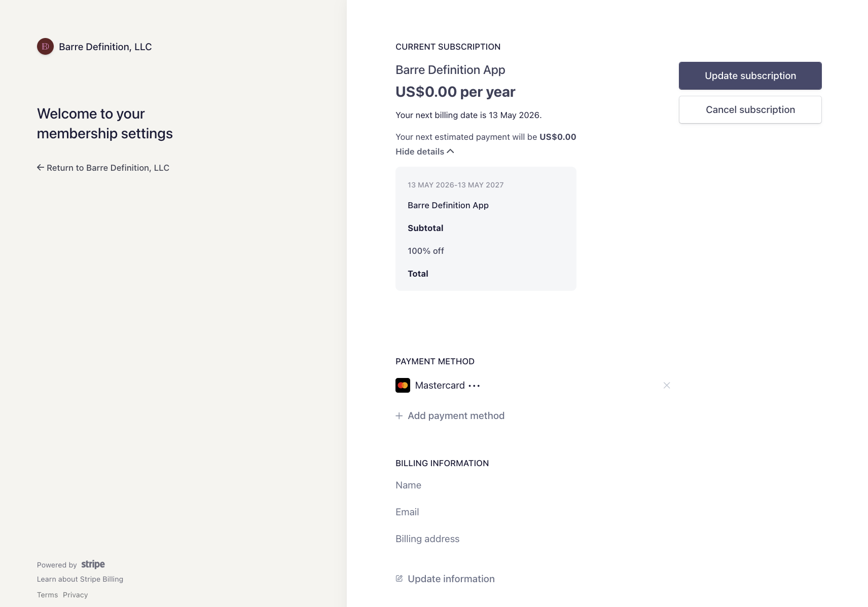868x607 pixels.
Task: Remove the Mastercard payment method
Action: click(666, 386)
